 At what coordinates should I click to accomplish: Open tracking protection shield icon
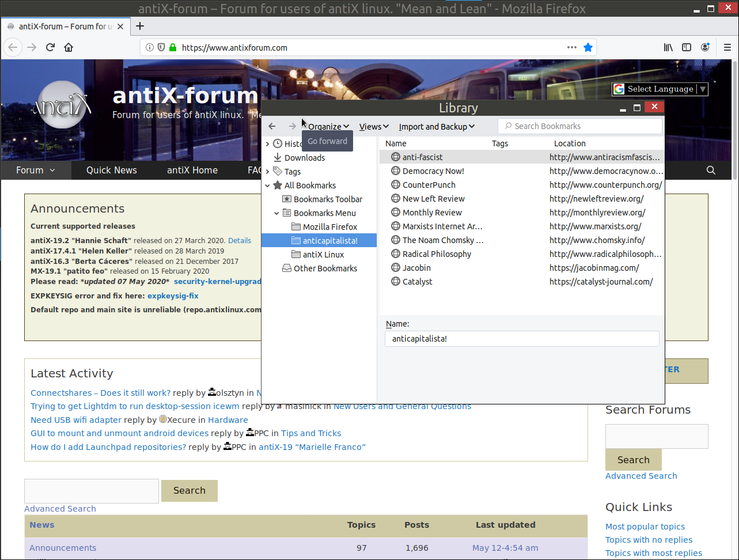[x=161, y=48]
